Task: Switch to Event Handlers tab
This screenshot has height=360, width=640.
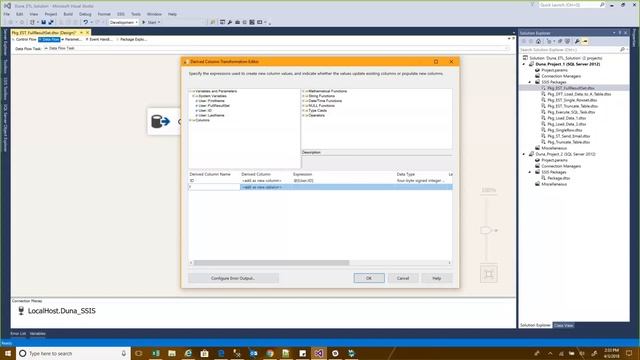Action: click(99, 40)
